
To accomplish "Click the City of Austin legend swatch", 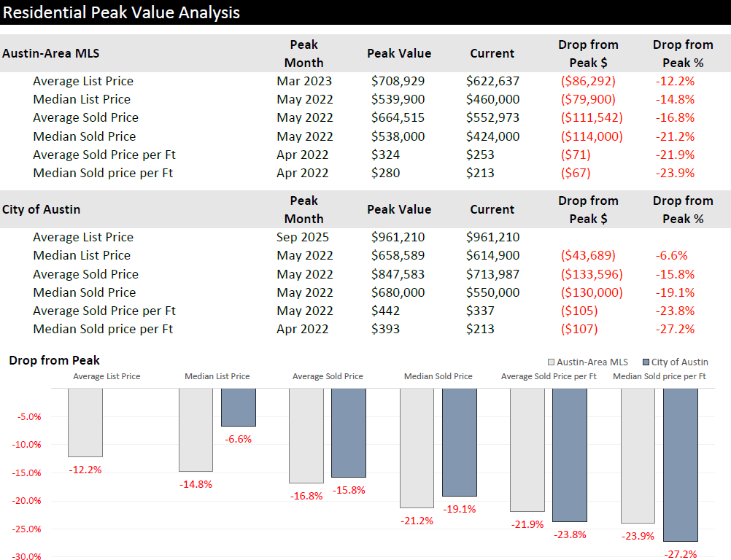I will [x=646, y=362].
